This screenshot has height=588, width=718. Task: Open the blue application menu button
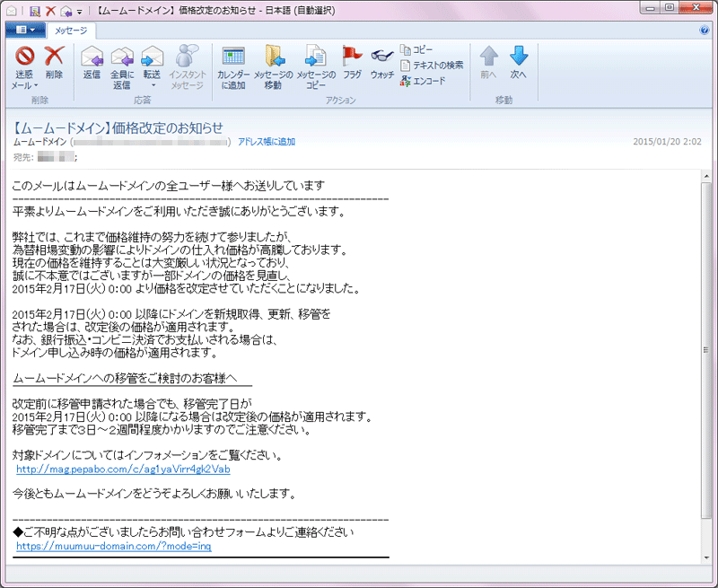point(26,31)
